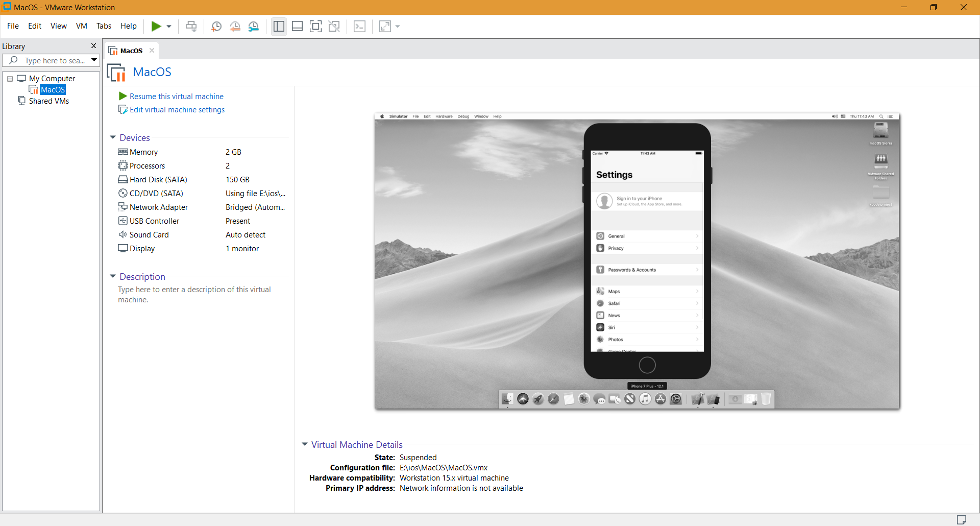Click the library search input field
The width and height of the screenshot is (980, 526).
coord(54,61)
